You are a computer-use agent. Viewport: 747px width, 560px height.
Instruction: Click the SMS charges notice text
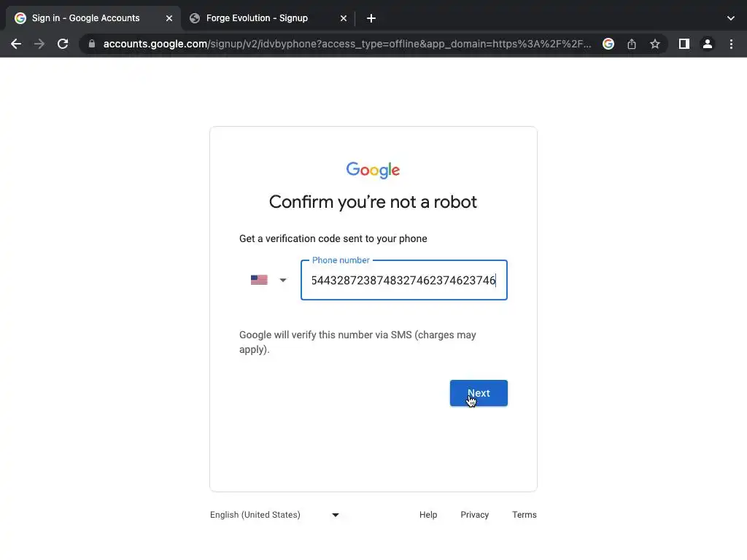tap(357, 342)
